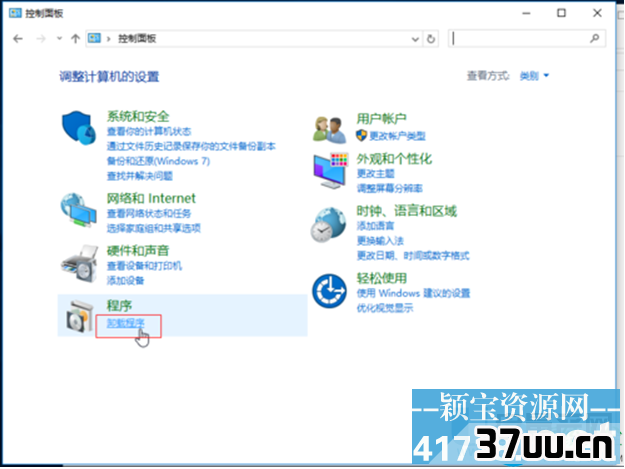This screenshot has width=625, height=469.
Task: Minimize the Control Panel window
Action: click(526, 13)
